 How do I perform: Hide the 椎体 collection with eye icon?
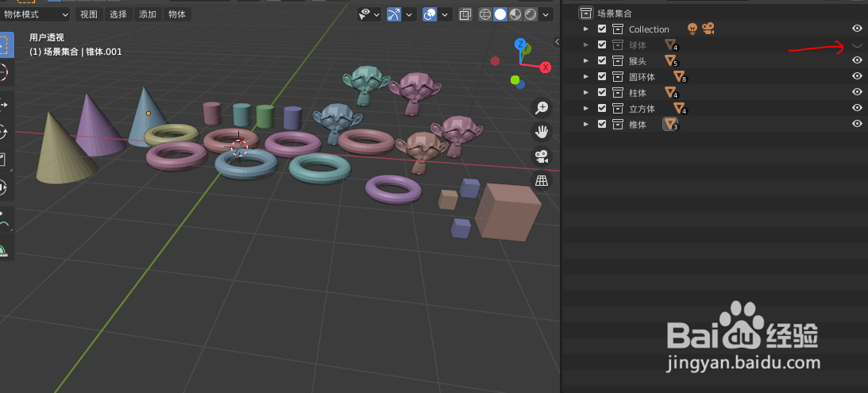(x=857, y=123)
